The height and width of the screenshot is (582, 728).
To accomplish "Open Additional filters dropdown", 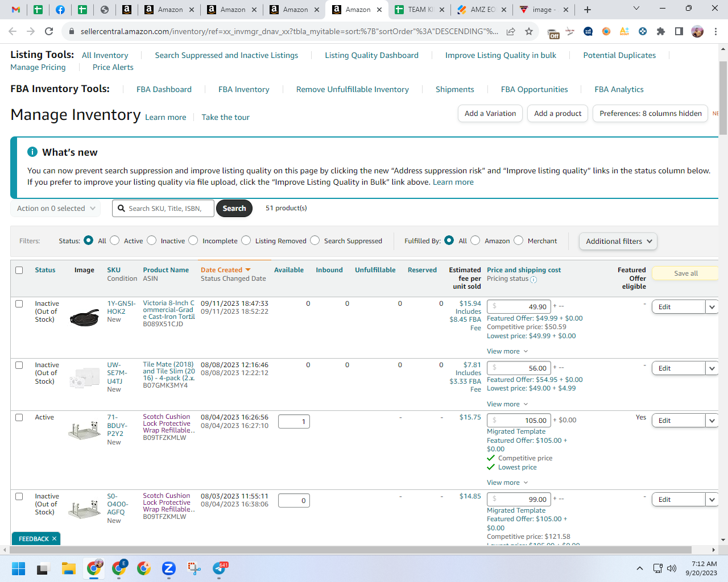I will (x=618, y=241).
